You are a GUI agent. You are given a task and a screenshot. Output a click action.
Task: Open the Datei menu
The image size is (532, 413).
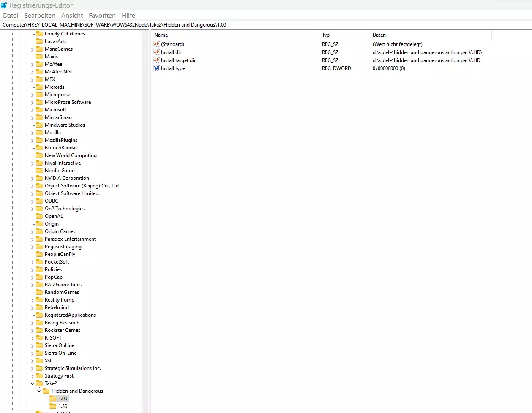[x=11, y=15]
